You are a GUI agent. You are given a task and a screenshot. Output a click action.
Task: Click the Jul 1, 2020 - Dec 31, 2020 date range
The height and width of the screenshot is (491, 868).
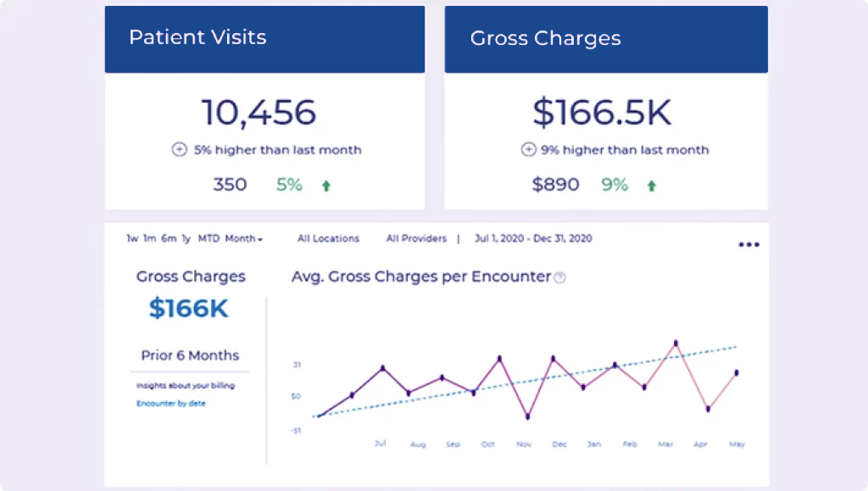pyautogui.click(x=533, y=239)
